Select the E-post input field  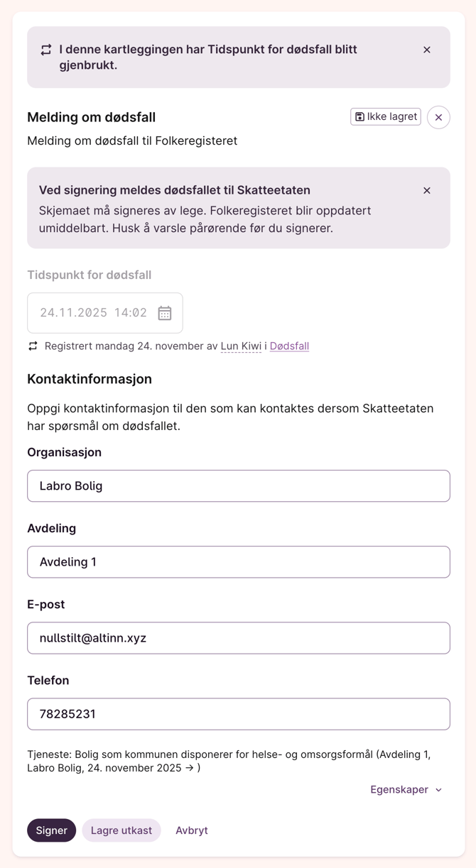(x=239, y=638)
